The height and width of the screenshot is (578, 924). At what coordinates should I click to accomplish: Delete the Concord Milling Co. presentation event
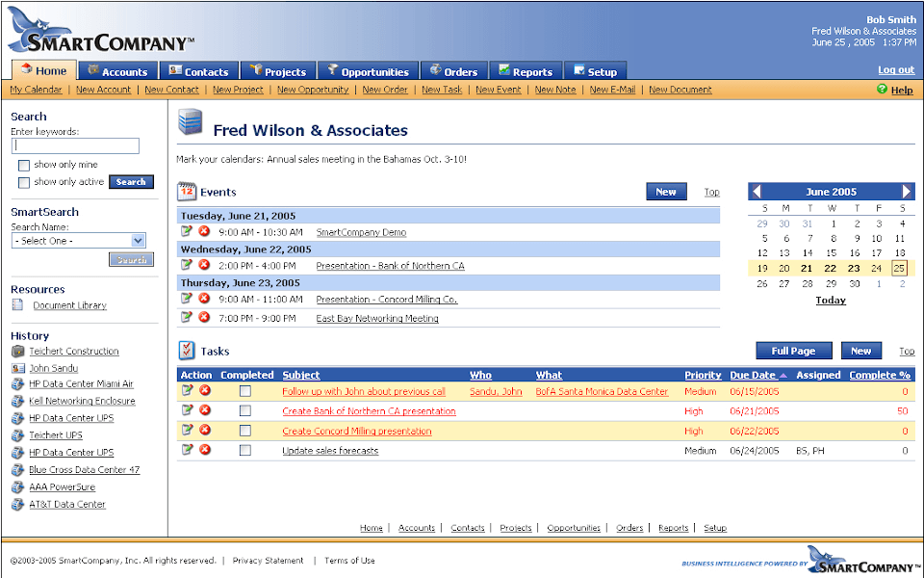tap(204, 299)
